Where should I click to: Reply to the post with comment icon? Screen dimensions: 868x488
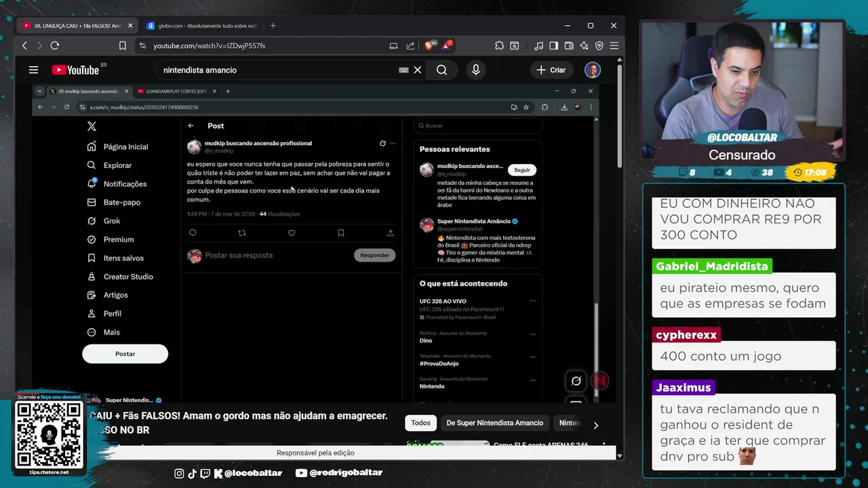[193, 232]
